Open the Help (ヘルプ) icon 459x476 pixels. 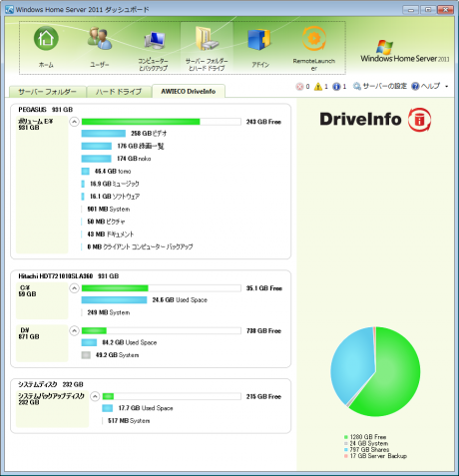tap(415, 87)
